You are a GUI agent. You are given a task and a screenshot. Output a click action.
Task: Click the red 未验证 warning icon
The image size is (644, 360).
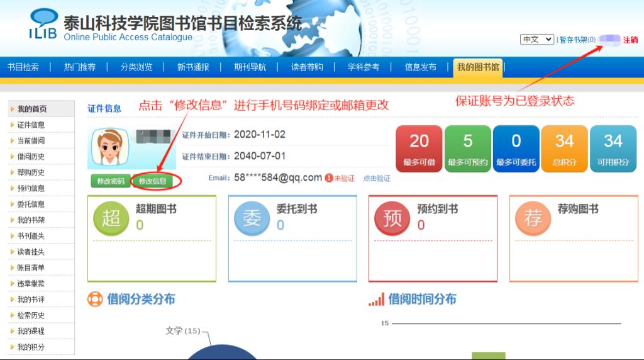click(x=328, y=178)
